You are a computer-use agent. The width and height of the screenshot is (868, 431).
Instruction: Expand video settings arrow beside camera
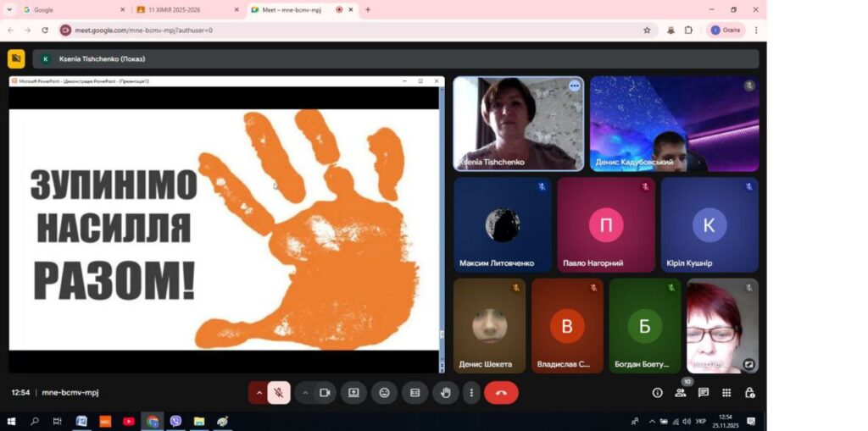[304, 393]
